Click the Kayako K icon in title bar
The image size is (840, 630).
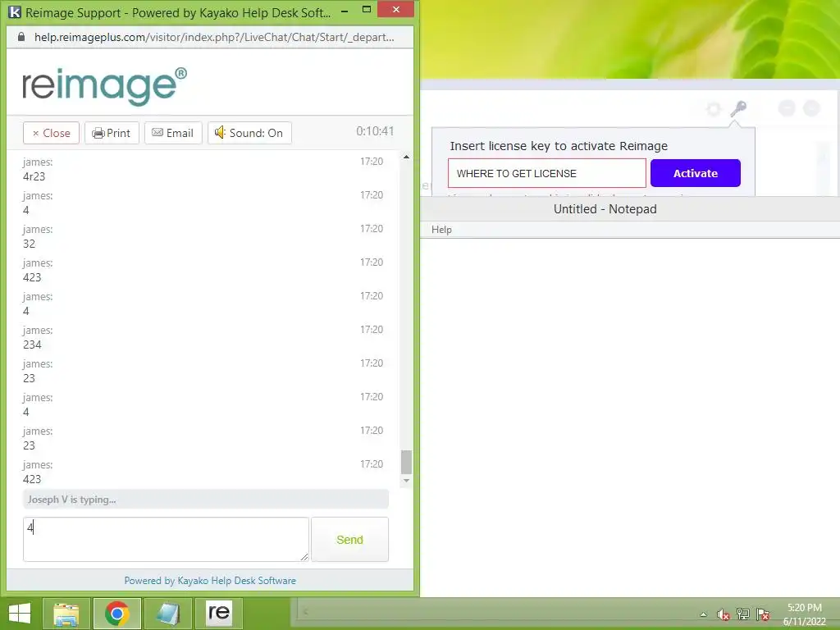tap(15, 11)
